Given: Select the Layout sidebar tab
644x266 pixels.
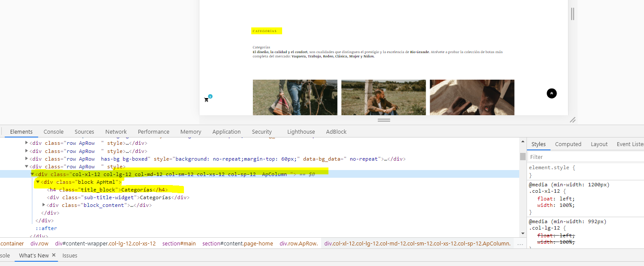Looking at the screenshot, I should [x=599, y=144].
